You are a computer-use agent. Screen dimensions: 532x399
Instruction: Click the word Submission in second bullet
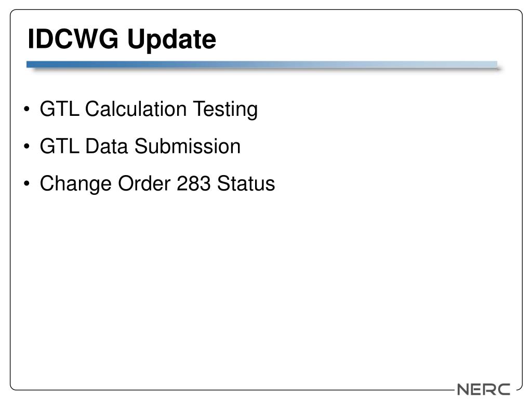tap(188, 146)
